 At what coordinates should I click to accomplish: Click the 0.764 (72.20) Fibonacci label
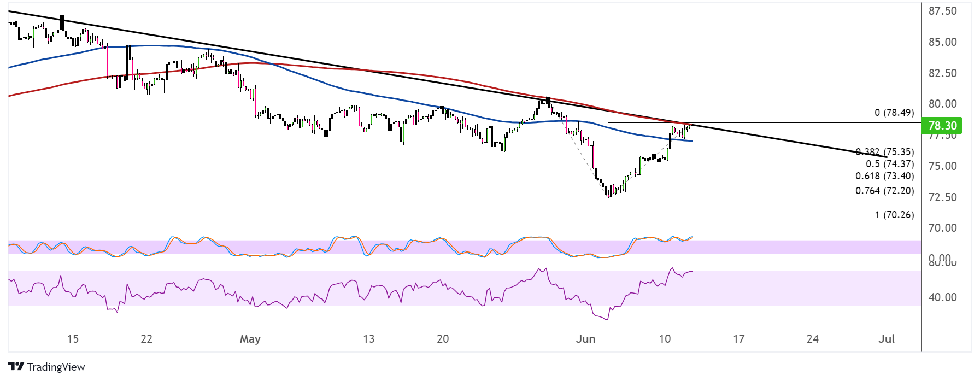tap(884, 191)
